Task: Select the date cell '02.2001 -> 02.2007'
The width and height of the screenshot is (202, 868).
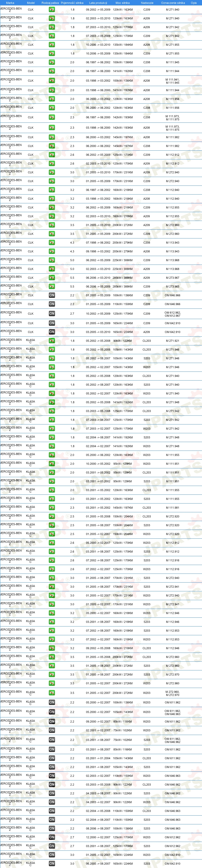Action: 98,731
